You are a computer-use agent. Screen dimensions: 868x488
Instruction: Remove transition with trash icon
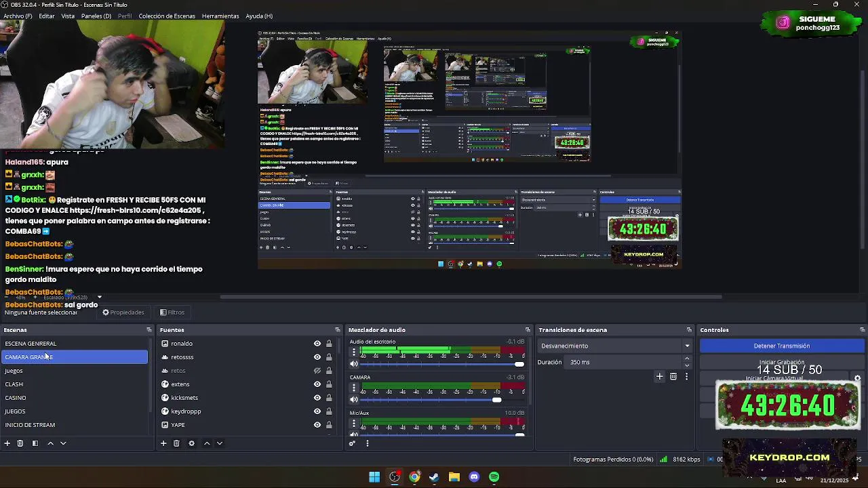click(x=673, y=376)
